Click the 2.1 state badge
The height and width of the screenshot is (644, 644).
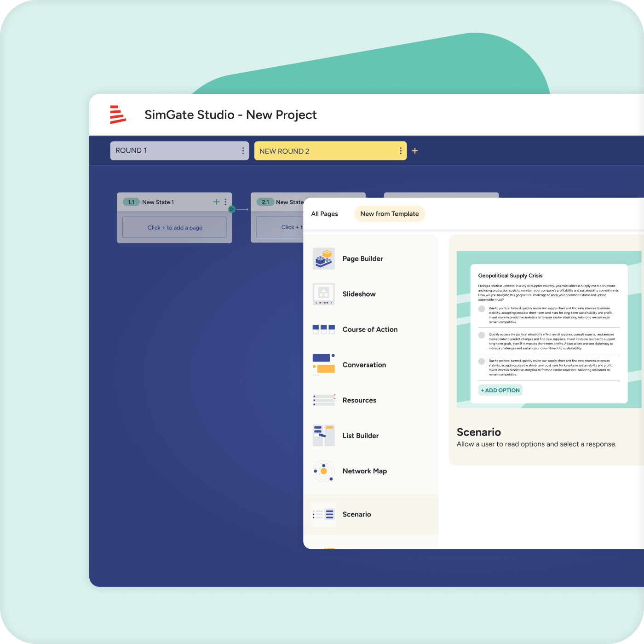click(x=265, y=202)
